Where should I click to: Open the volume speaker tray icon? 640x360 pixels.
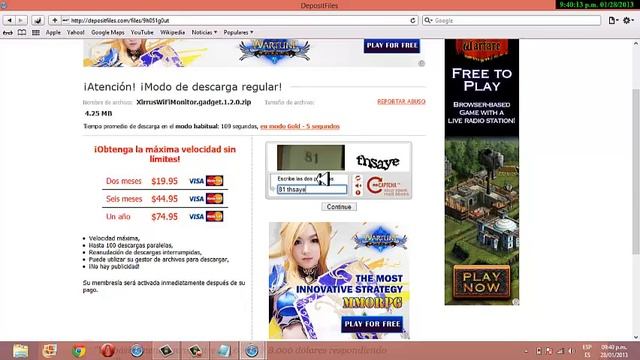coord(571,351)
